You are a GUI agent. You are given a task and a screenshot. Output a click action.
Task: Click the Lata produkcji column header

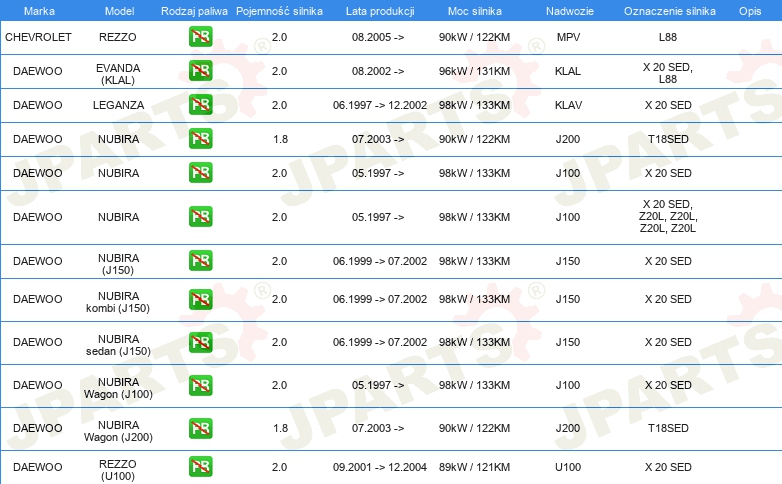click(x=380, y=11)
